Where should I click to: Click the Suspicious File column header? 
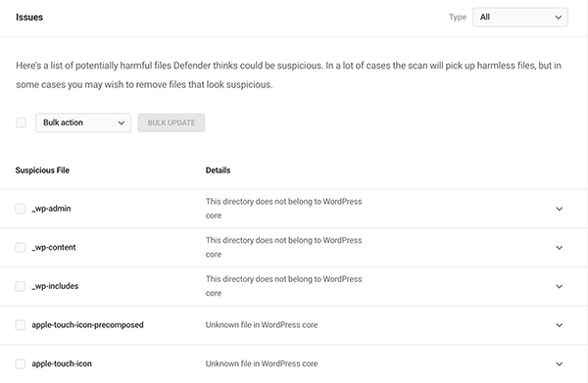pos(42,170)
